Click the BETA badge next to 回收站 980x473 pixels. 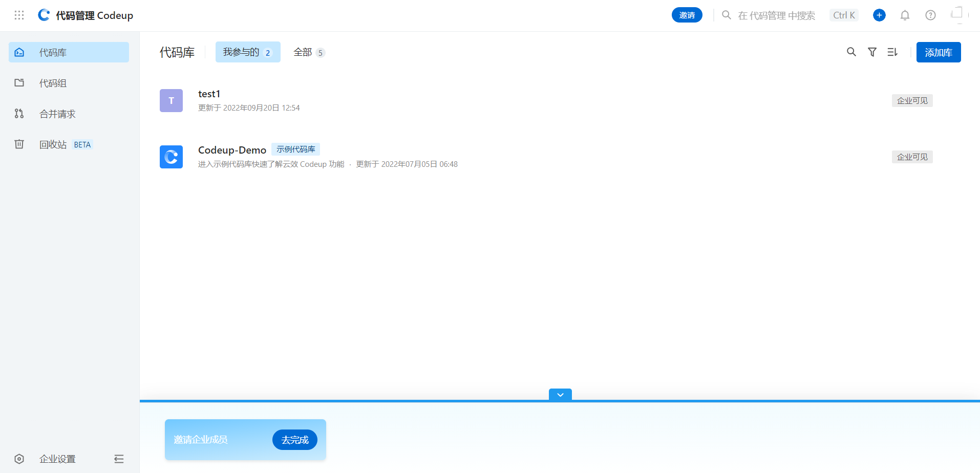[82, 145]
